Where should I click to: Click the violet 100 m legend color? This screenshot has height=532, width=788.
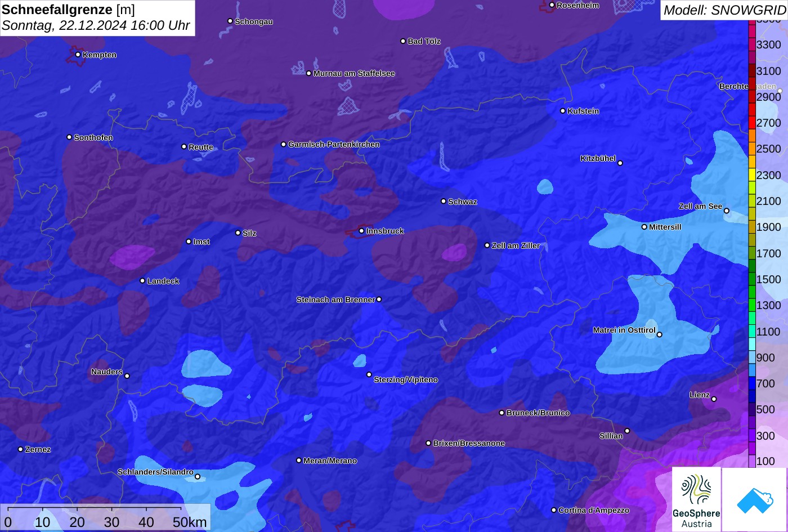pyautogui.click(x=752, y=462)
